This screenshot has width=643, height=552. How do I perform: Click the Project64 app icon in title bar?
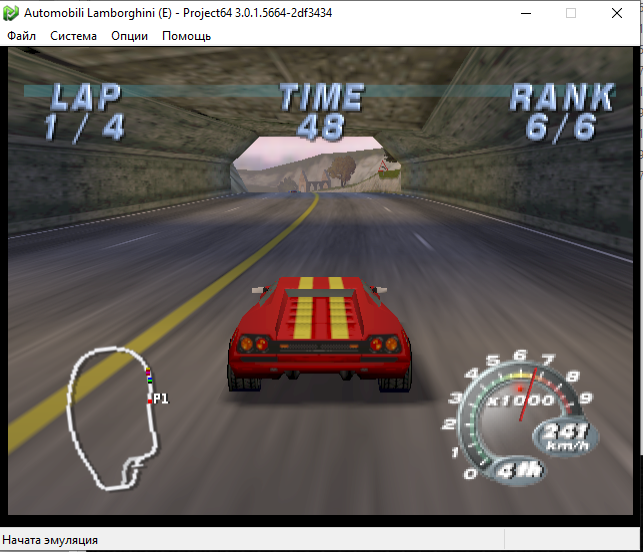pyautogui.click(x=10, y=13)
